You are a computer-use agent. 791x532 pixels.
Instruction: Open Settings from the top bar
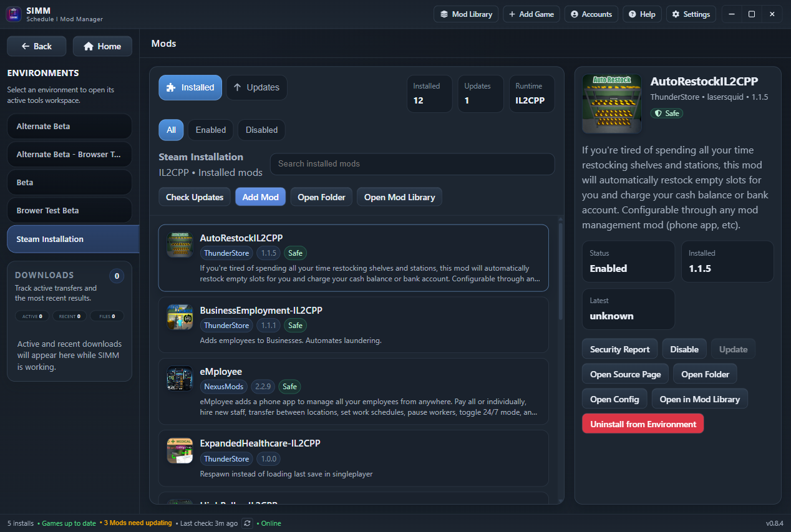(691, 14)
